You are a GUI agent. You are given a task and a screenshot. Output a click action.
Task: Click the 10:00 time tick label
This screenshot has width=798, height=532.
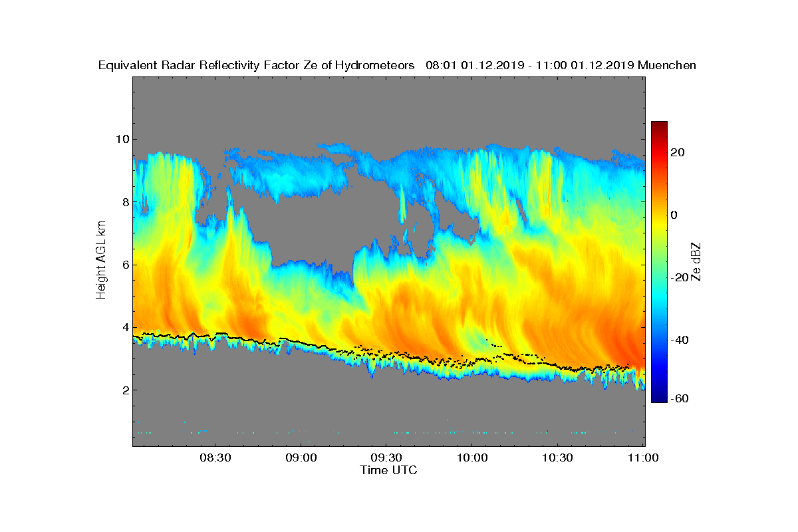(472, 458)
